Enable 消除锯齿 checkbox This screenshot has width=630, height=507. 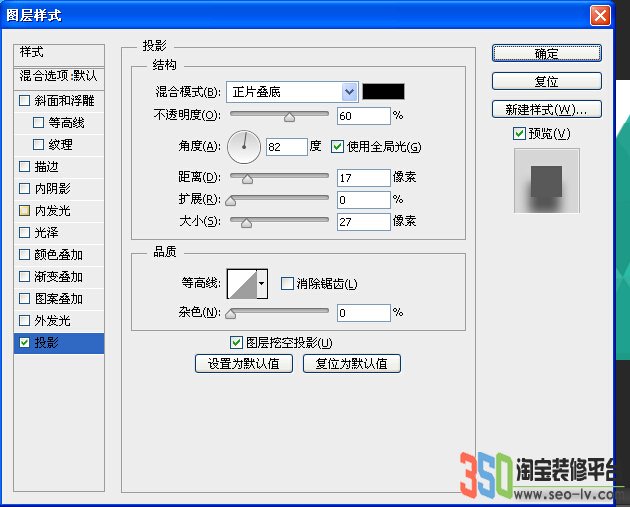287,284
